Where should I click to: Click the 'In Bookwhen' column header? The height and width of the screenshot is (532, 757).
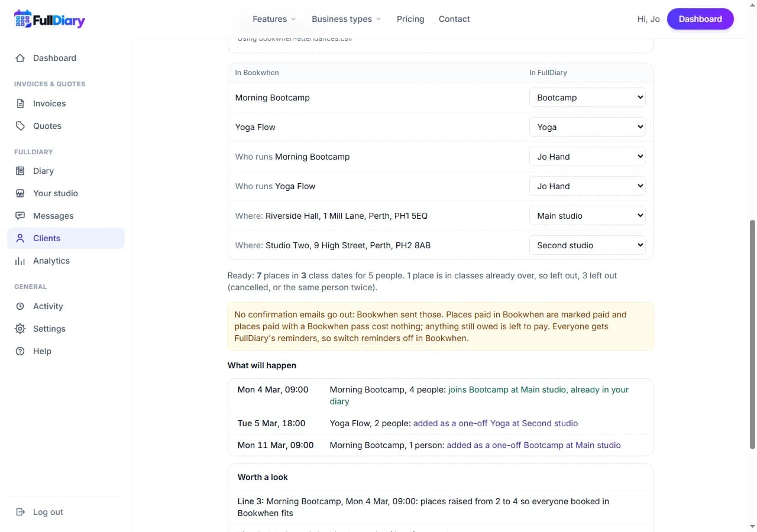pos(257,73)
